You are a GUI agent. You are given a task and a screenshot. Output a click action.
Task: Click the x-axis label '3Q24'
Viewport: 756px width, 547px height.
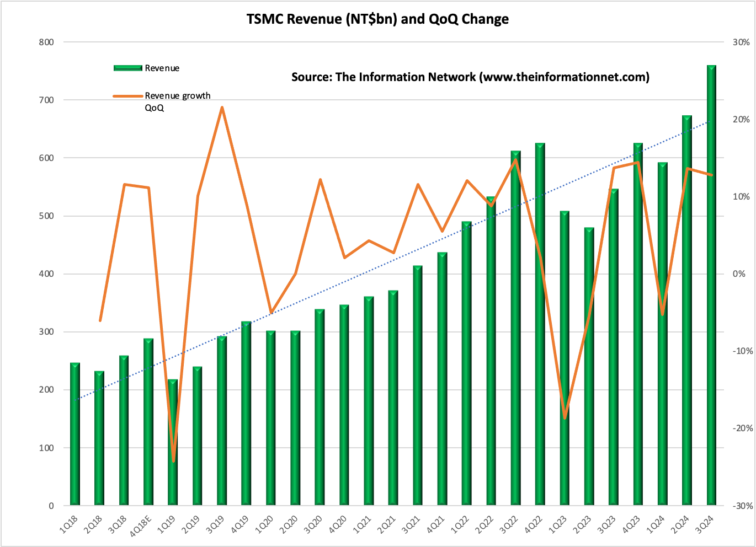coord(704,523)
